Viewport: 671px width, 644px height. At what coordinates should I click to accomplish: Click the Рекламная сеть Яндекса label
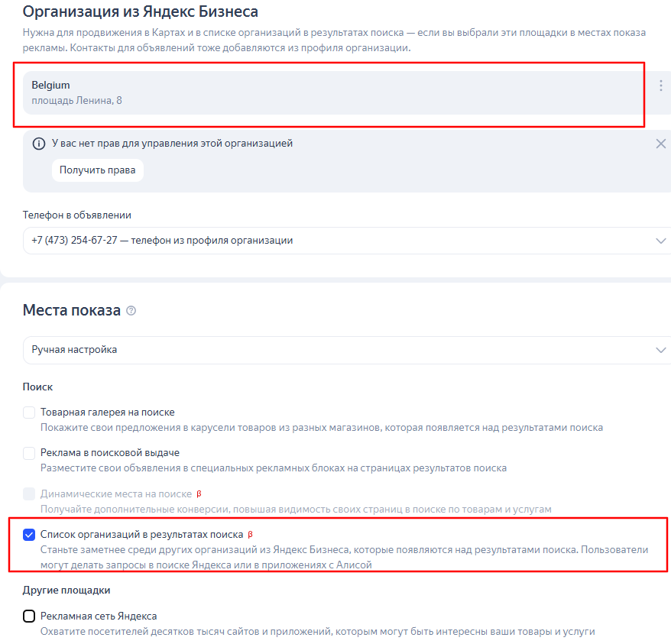coord(99,616)
